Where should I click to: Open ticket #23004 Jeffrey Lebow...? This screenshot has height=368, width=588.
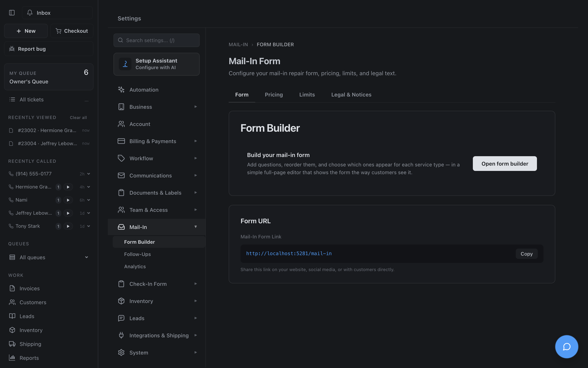pyautogui.click(x=49, y=143)
